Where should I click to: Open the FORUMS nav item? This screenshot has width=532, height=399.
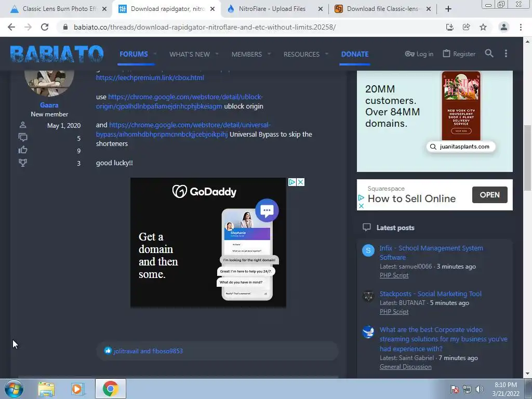134,54
